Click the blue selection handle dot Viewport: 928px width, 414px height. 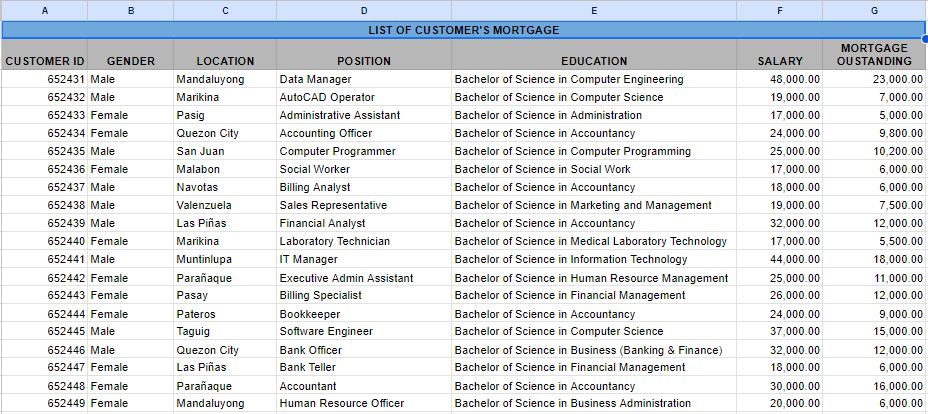tap(925, 38)
